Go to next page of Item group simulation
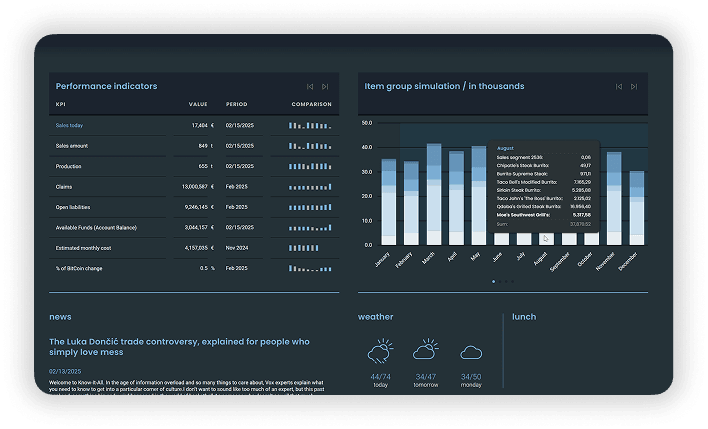The image size is (708, 429). (x=634, y=87)
